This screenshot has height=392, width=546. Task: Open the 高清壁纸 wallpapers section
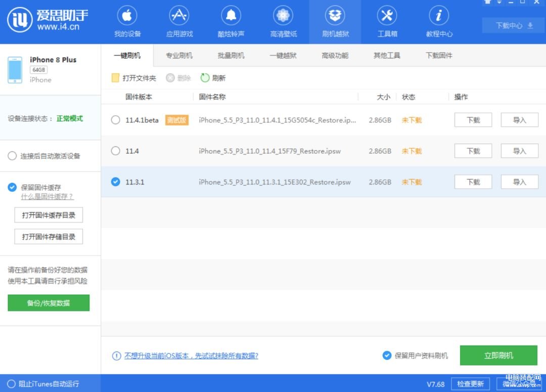coord(283,22)
